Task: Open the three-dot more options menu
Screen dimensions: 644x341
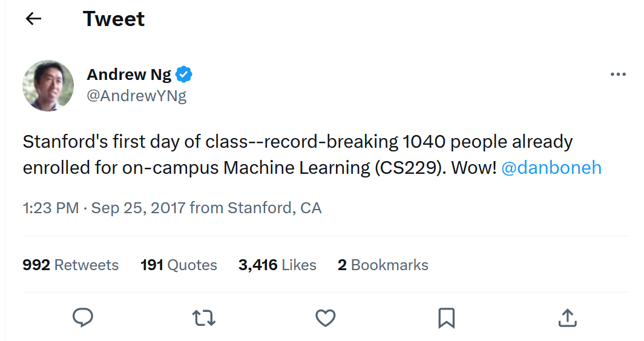Action: (x=618, y=74)
